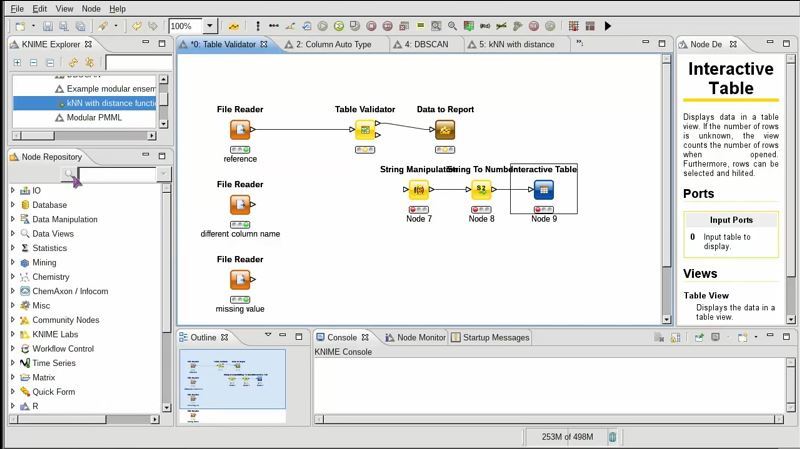Screen dimensions: 800x449
Task: Select File Reader node 'different column name'
Action: click(240, 205)
